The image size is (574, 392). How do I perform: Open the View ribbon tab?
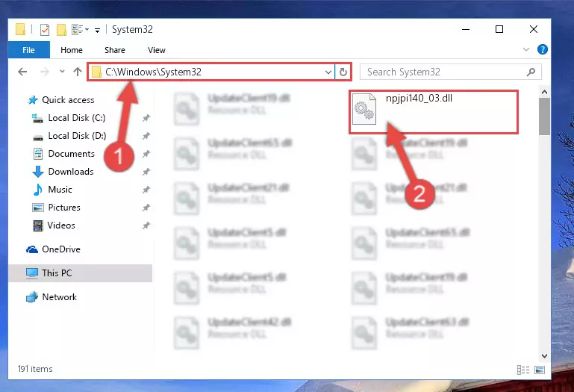157,50
